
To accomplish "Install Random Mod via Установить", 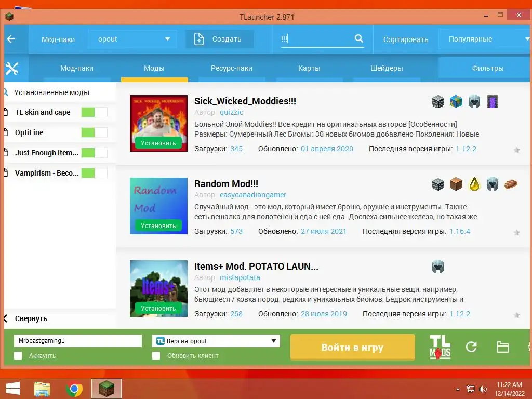I will tap(158, 225).
